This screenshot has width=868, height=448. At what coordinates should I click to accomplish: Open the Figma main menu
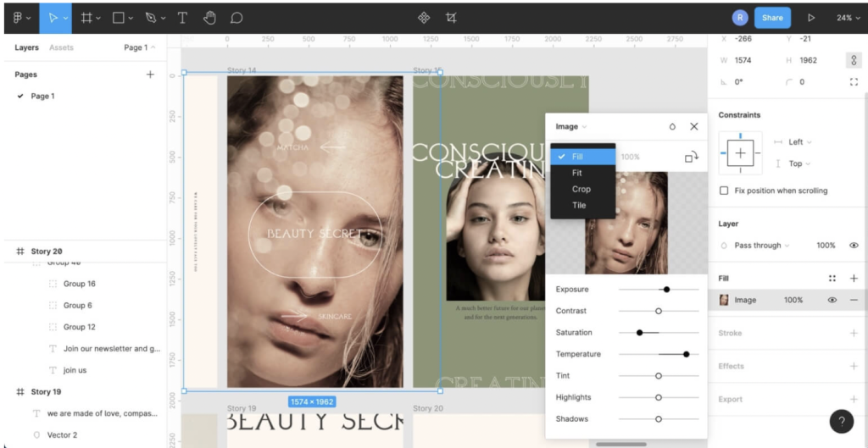pyautogui.click(x=21, y=18)
